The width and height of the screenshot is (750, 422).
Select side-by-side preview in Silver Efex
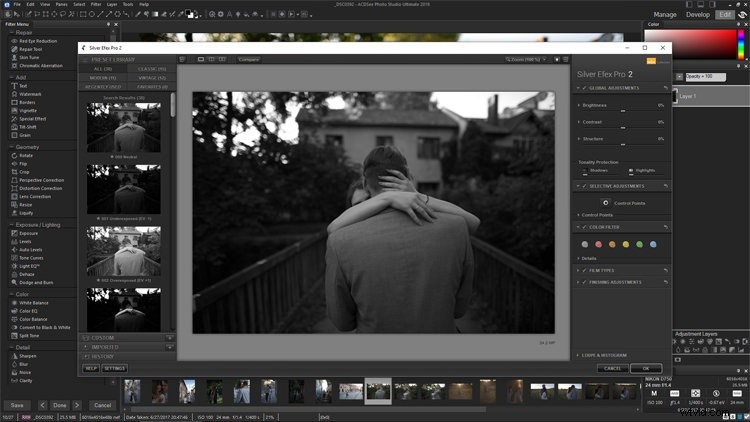pyautogui.click(x=222, y=59)
